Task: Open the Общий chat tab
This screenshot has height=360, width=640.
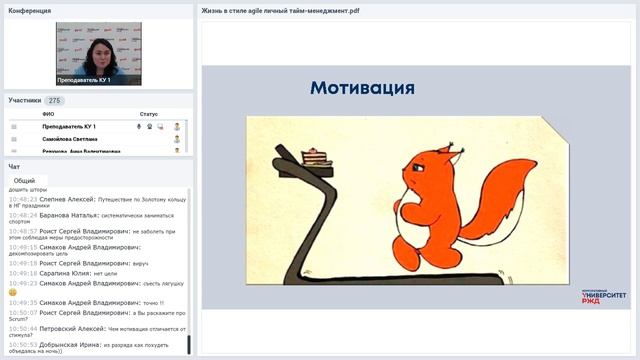Action: (24, 180)
